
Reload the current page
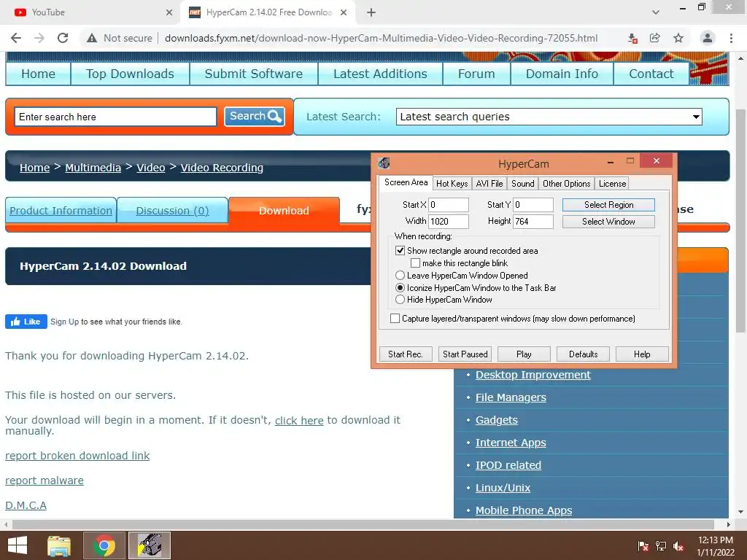click(x=63, y=38)
